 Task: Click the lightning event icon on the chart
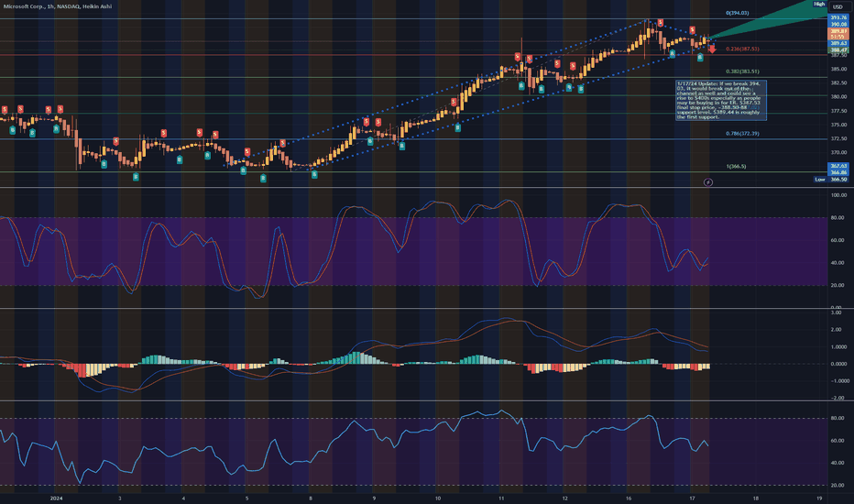pyautogui.click(x=708, y=182)
